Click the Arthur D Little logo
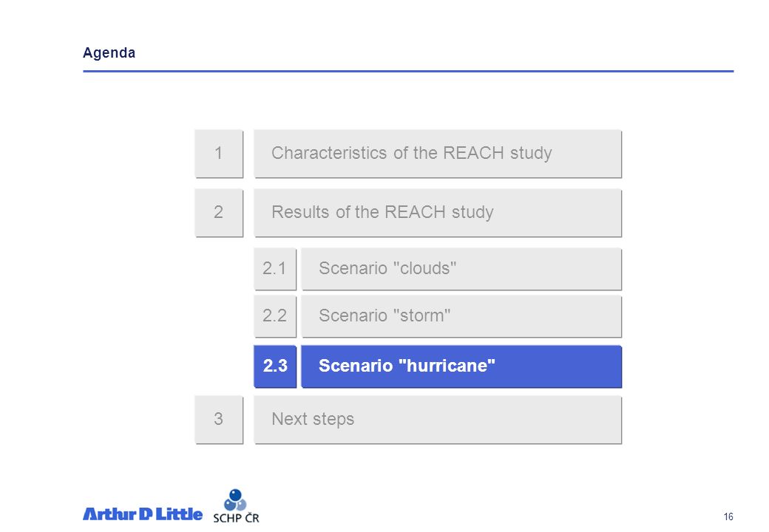769x532 pixels. (142, 514)
